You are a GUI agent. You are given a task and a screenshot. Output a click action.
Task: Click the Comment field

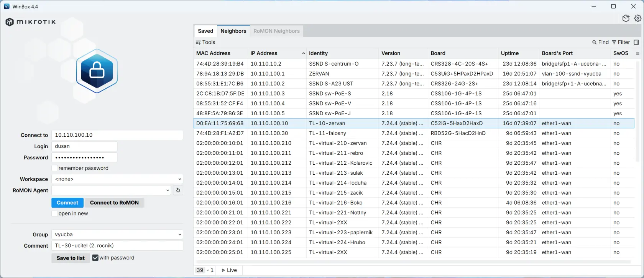click(117, 246)
